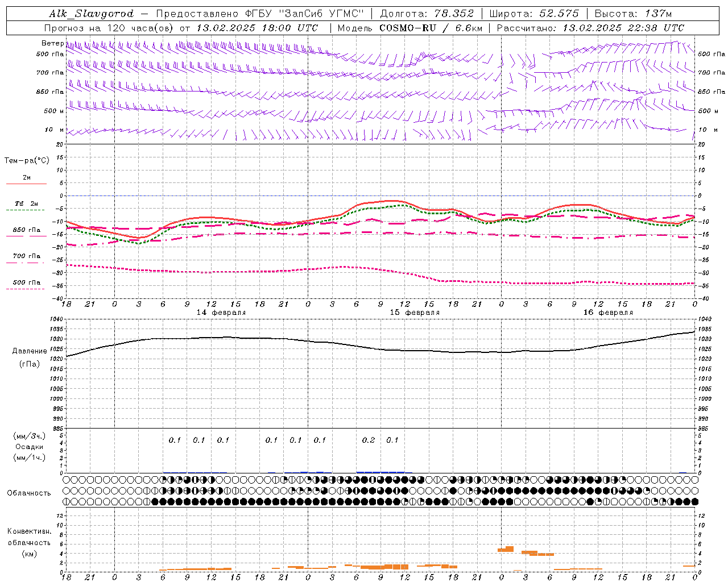This screenshot has height=582, width=728.
Task: Click the Предоставлено ФГБУ "ЗапСиб УГМС" text
Action: (259, 14)
